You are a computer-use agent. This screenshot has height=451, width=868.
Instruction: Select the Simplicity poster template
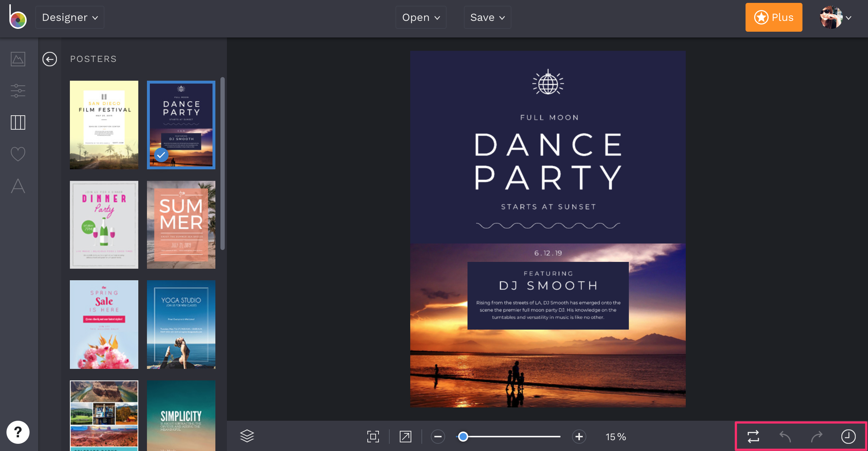[181, 416]
